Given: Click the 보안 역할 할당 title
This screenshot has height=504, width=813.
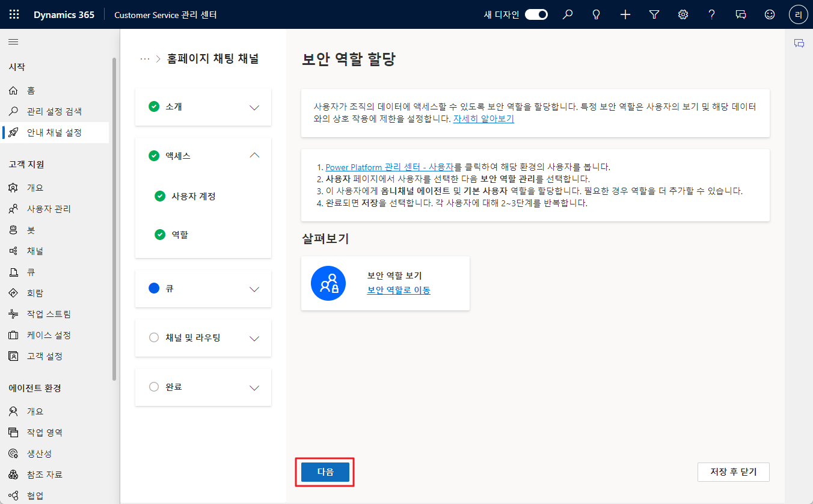Looking at the screenshot, I should click(349, 60).
